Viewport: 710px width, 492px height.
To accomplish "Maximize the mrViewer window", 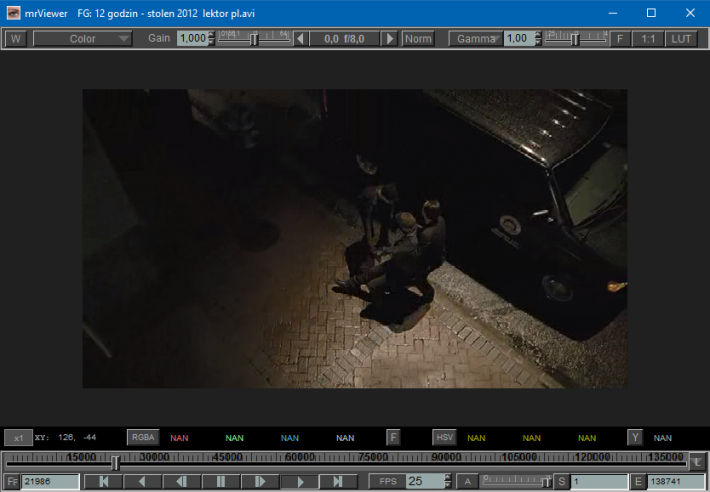I will (x=651, y=13).
